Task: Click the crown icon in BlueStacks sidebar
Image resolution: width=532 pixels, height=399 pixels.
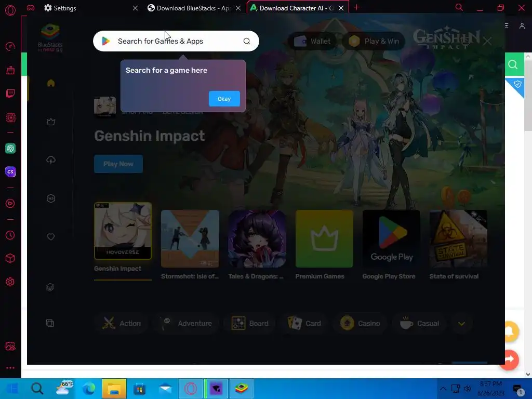Action: point(51,122)
